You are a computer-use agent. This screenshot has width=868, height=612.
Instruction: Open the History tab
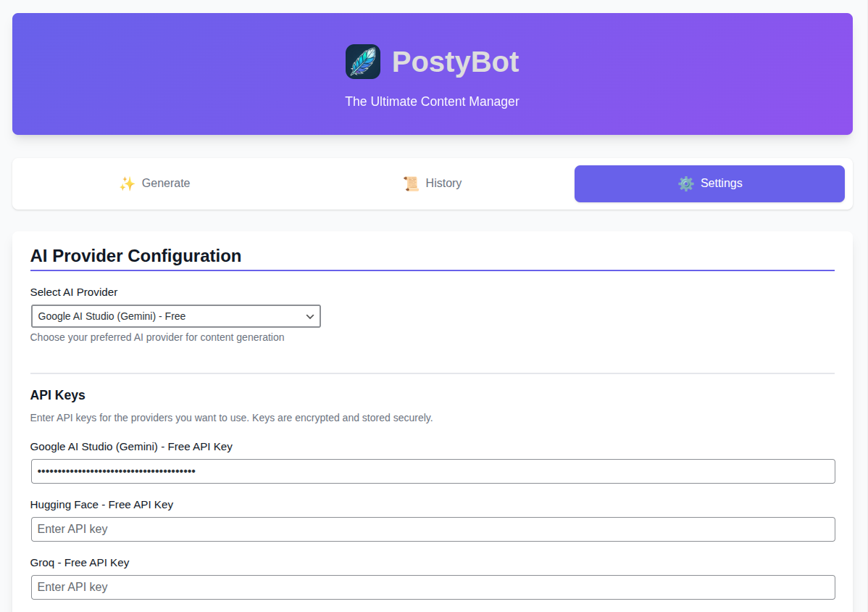[443, 183]
